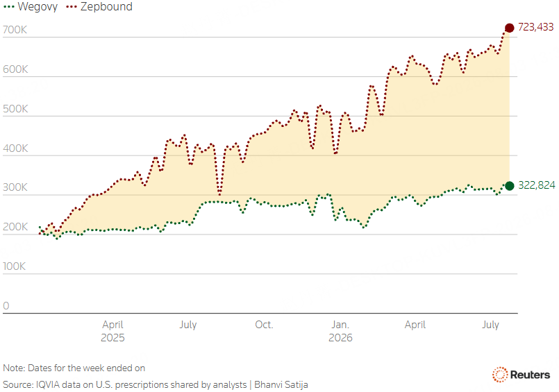
Task: Click the 100K axis label
Action: coord(14,266)
